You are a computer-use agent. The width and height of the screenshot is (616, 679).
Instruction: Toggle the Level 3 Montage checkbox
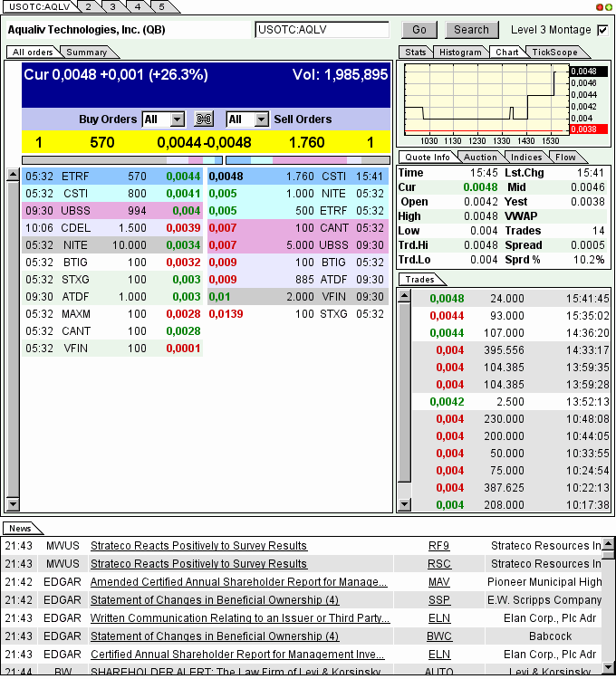(x=602, y=30)
